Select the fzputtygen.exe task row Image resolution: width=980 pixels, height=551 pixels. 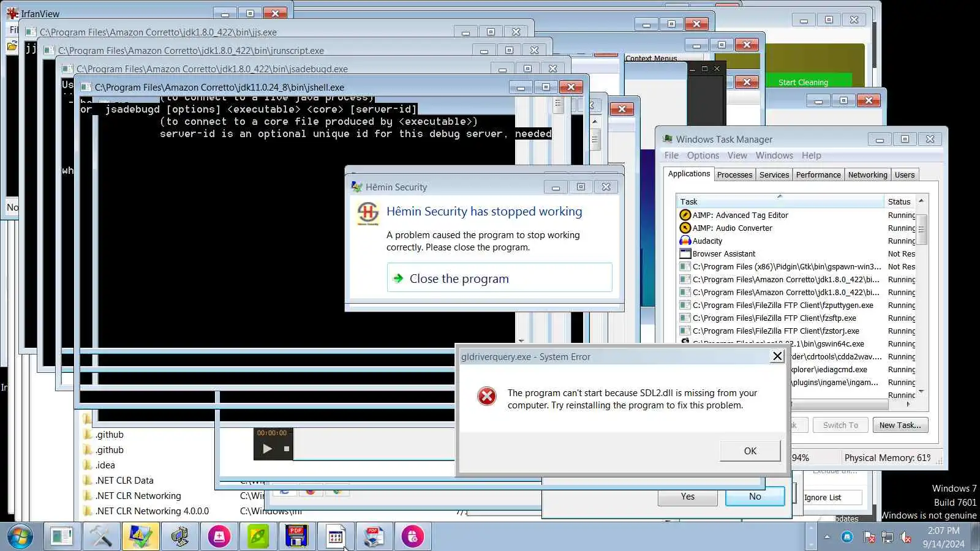pos(797,305)
